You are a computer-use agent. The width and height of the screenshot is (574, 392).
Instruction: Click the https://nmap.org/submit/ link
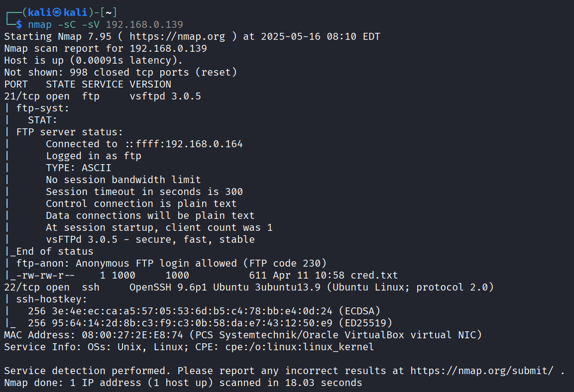coord(482,371)
